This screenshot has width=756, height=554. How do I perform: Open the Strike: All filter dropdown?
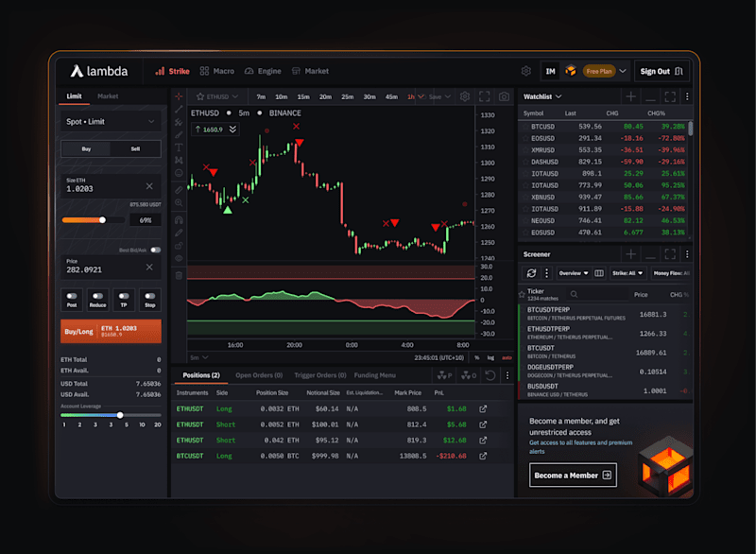627,273
